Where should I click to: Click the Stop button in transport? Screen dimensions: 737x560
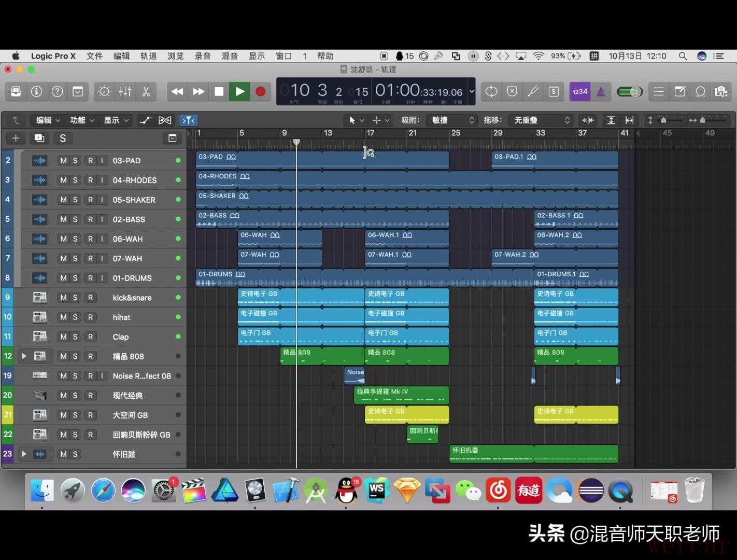[x=219, y=92]
